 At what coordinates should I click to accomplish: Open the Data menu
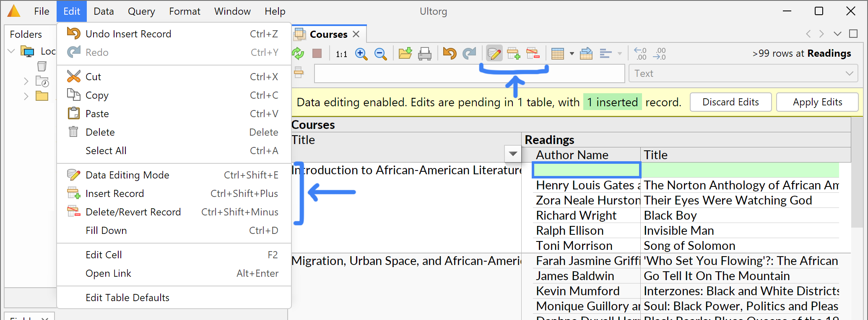pos(104,11)
